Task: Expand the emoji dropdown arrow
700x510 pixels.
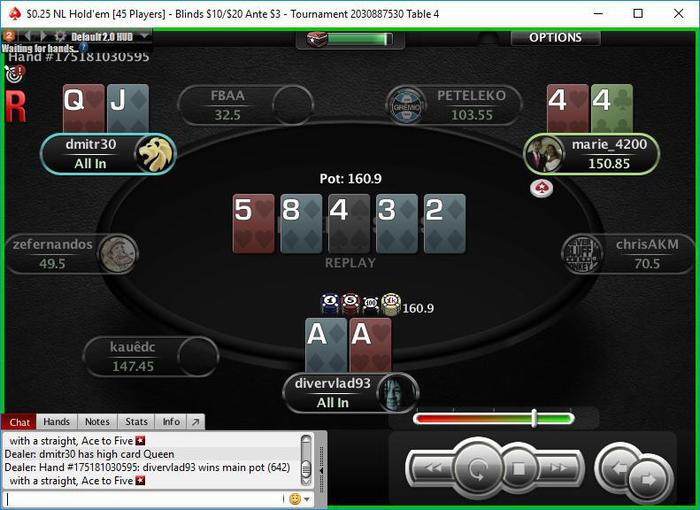Action: 307,499
